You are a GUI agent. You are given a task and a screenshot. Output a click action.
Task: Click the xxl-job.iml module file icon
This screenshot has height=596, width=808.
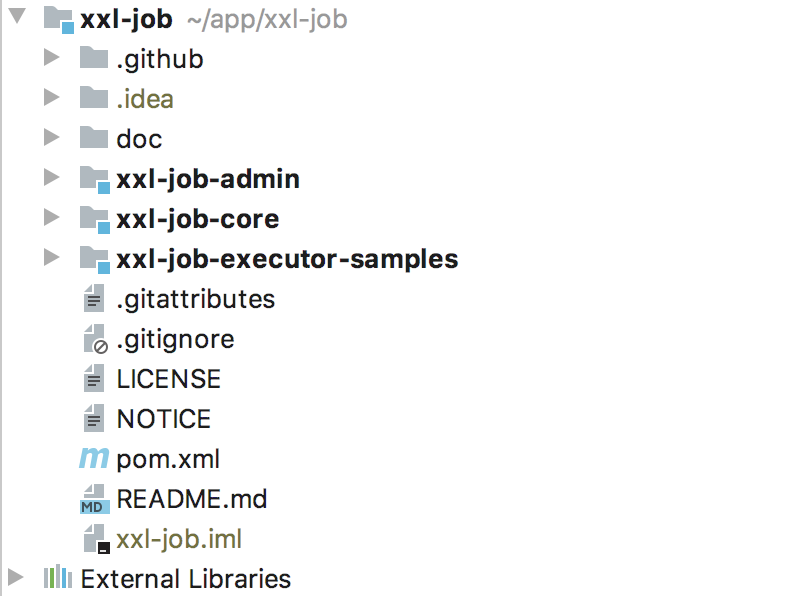[96, 539]
